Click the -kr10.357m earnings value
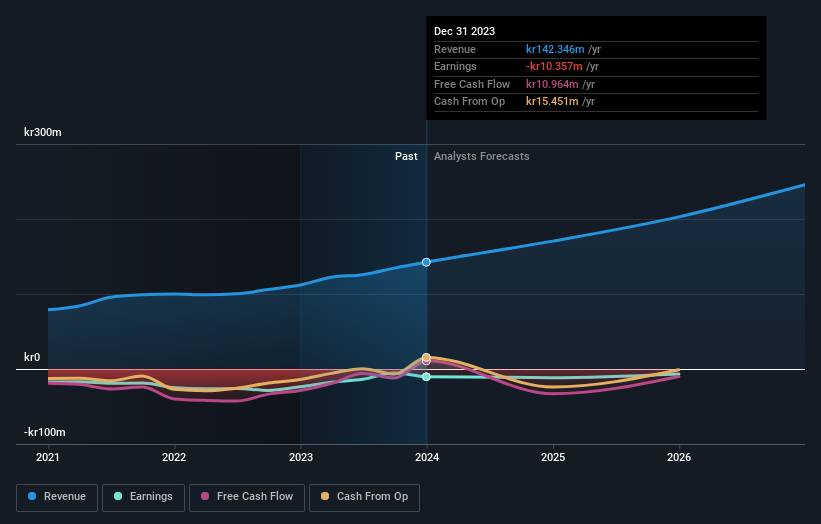821x524 pixels. pyautogui.click(x=554, y=66)
